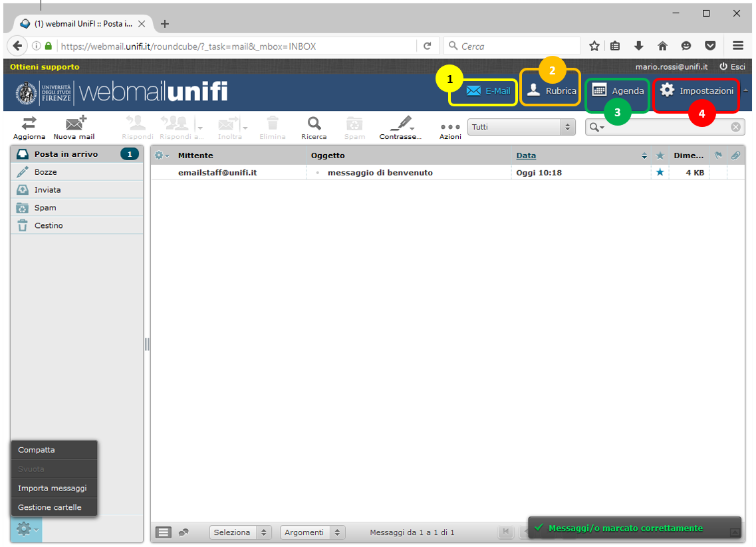Open the message from emailstaff@unifi.it
The height and width of the screenshot is (547, 756).
coord(217,173)
